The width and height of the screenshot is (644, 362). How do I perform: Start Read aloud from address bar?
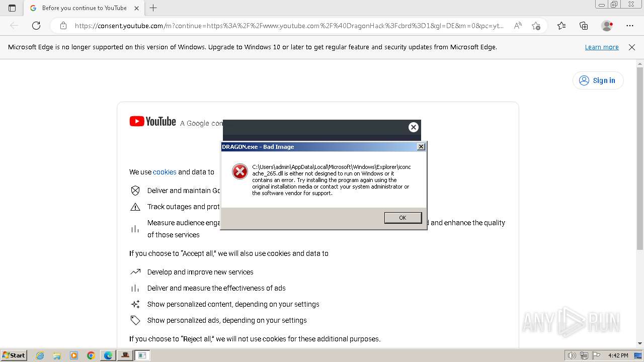tap(518, 26)
